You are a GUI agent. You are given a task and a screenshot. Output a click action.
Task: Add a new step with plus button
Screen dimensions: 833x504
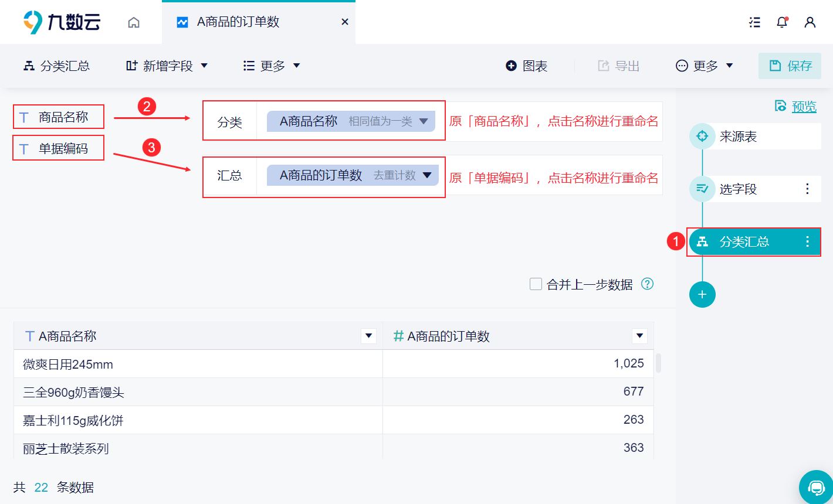coord(702,294)
